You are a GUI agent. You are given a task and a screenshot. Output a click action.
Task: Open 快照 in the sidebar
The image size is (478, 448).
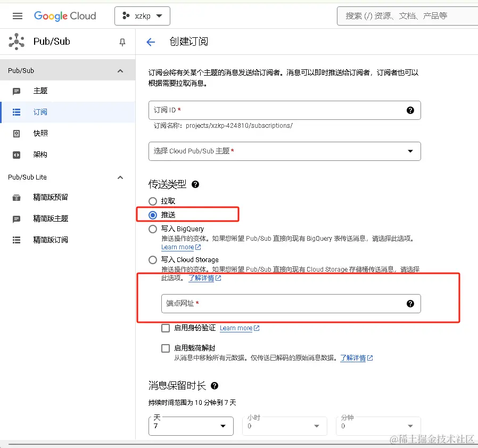(68, 133)
